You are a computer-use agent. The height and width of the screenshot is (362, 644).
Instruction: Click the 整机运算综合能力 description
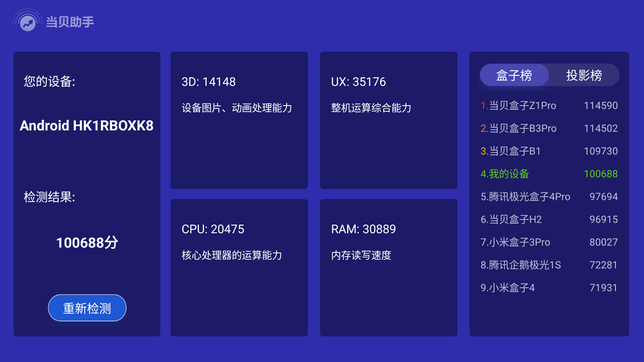(x=372, y=108)
